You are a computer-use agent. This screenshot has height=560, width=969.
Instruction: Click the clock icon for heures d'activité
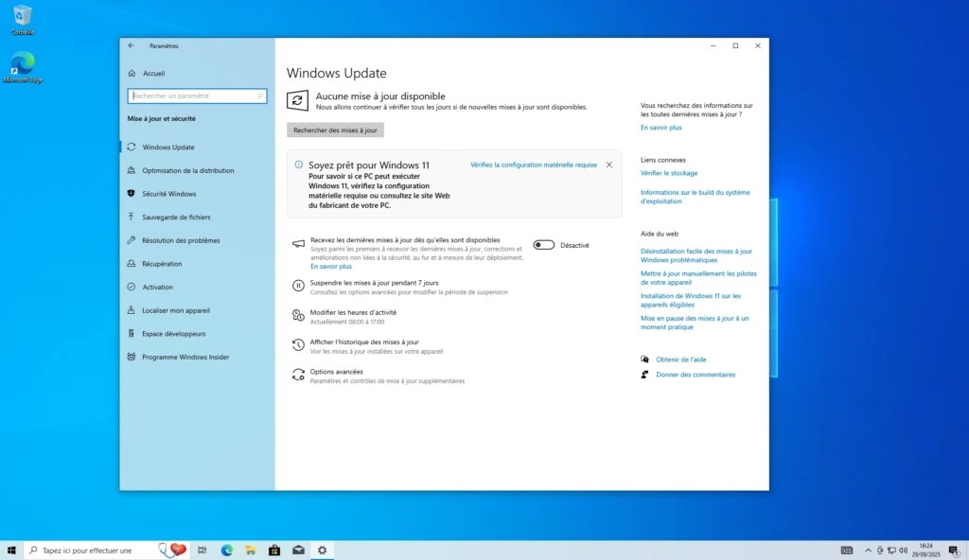(298, 316)
